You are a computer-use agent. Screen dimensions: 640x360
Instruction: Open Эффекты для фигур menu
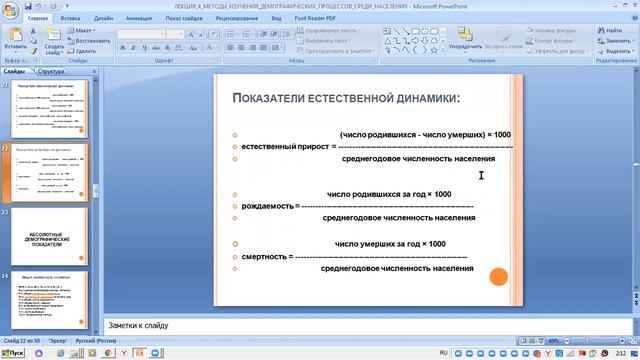click(x=557, y=51)
